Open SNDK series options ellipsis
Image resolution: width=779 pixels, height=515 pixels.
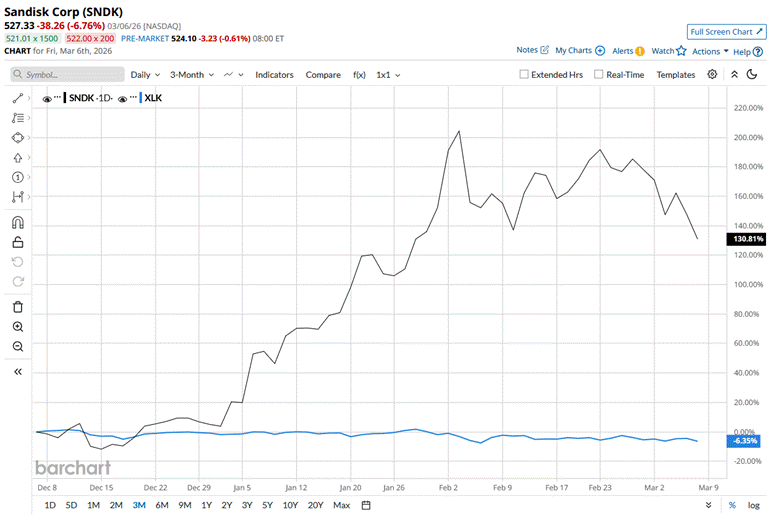[58, 97]
